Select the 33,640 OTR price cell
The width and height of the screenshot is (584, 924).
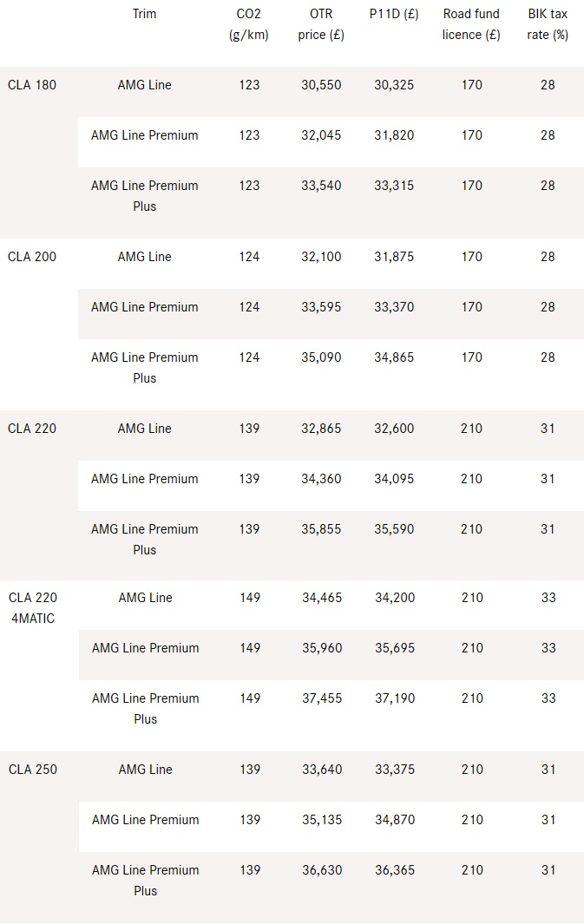click(x=322, y=770)
